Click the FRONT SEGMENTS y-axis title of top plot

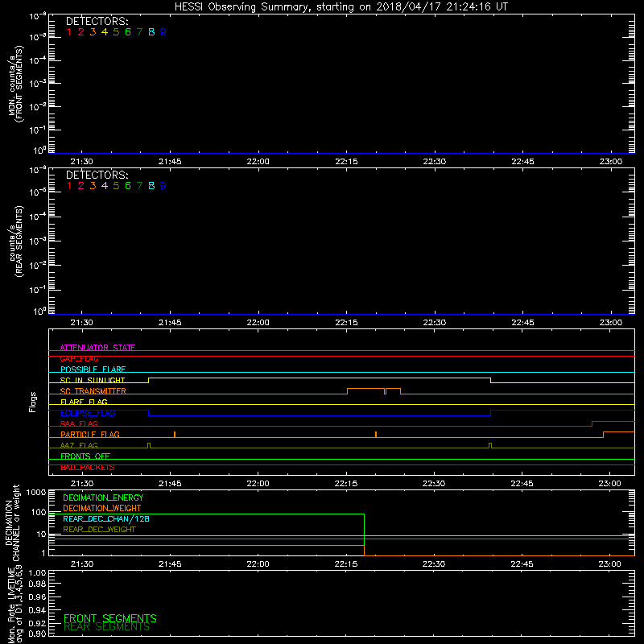[19, 85]
